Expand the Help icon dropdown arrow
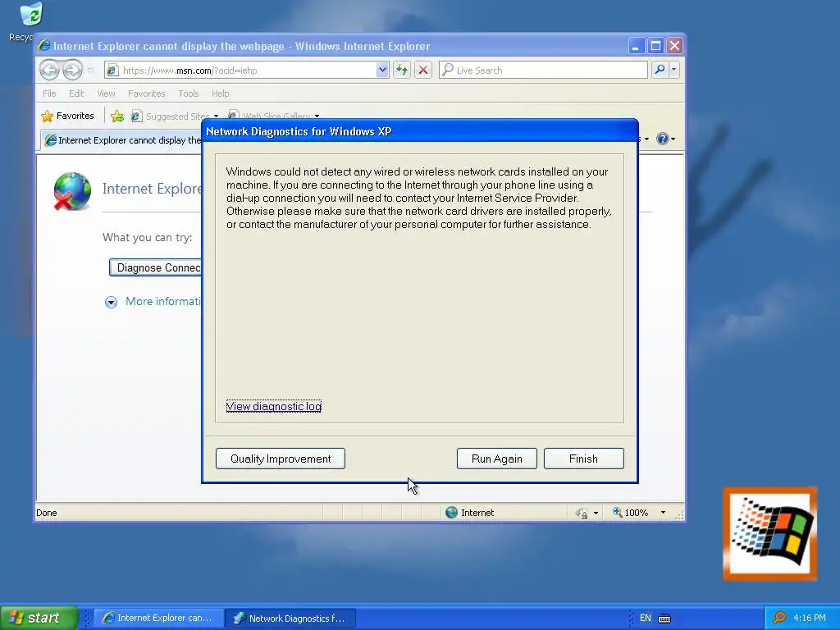 pos(673,139)
